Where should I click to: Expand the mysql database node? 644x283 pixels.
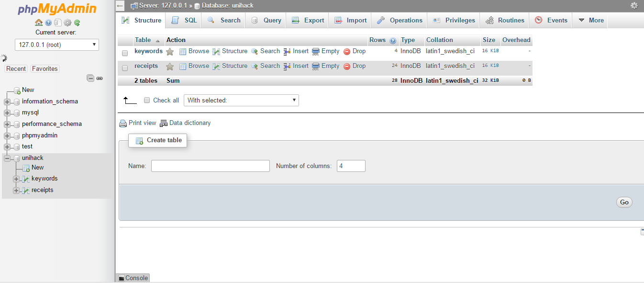[x=7, y=113]
